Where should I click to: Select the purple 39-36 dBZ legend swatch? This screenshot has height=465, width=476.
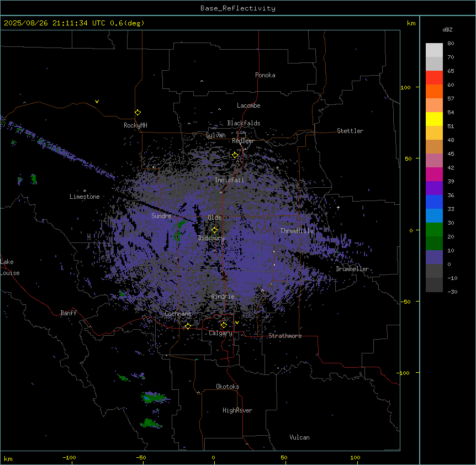[434, 188]
